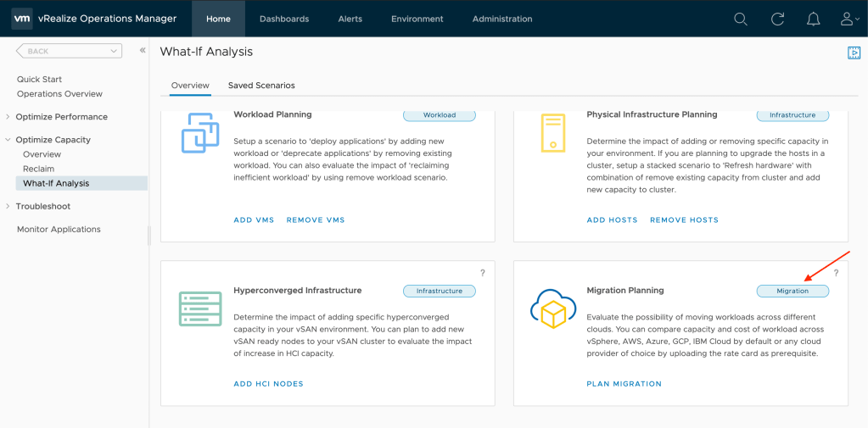Viewport: 868px width, 428px height.
Task: Expand the Troubleshoot section
Action: tap(8, 207)
